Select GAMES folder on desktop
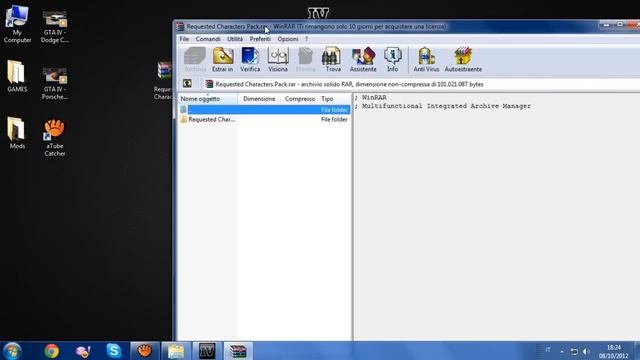This screenshot has height=360, width=640. coord(17,76)
